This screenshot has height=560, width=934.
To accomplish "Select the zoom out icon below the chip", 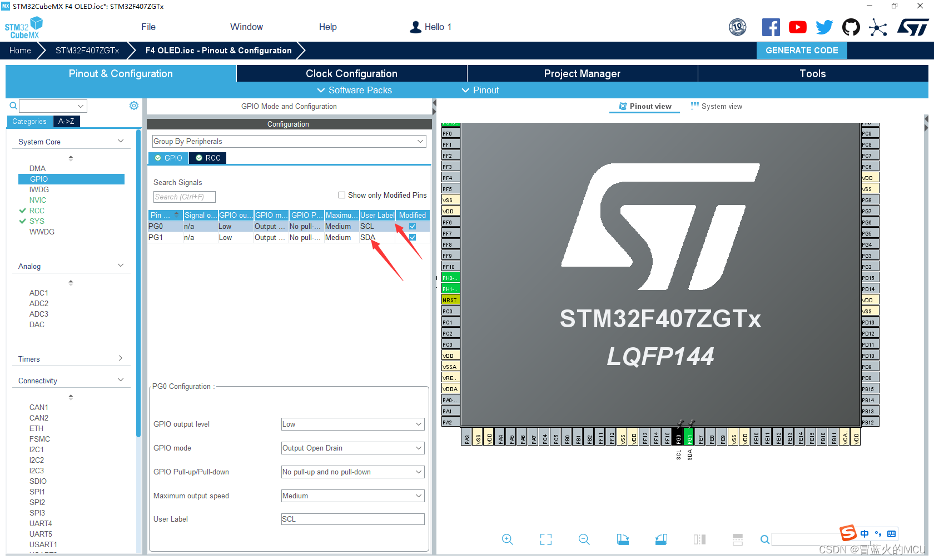I will pyautogui.click(x=584, y=539).
